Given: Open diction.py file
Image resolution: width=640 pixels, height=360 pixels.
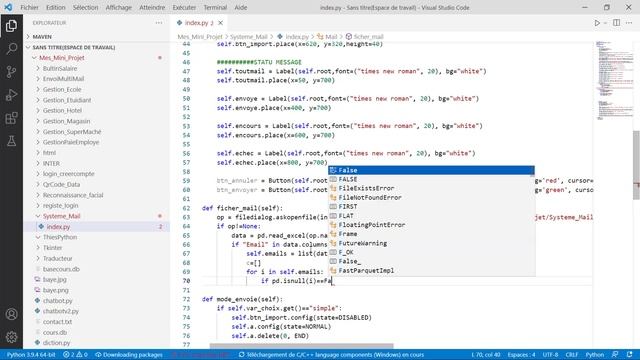Looking at the screenshot, I should tap(56, 343).
